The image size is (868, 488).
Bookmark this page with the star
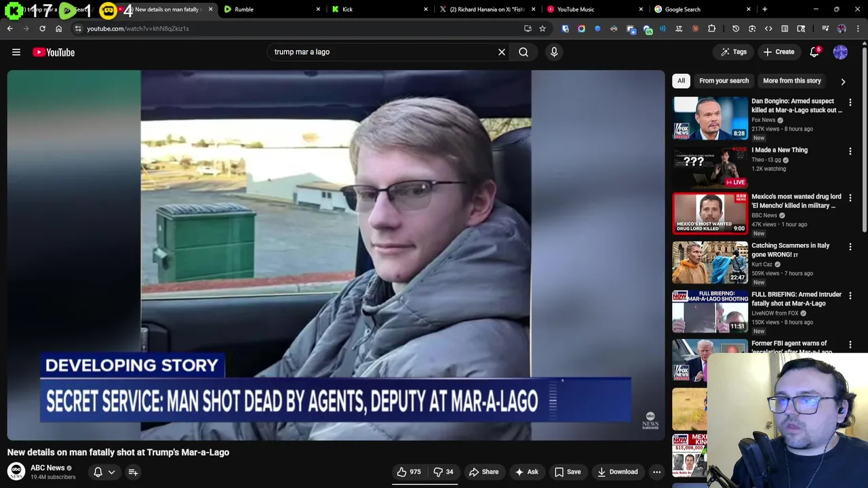click(542, 28)
